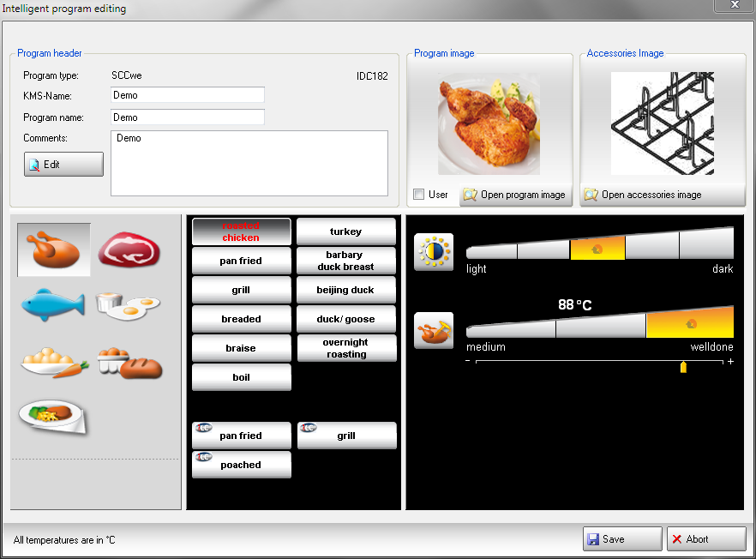Select the poultry category icon
Screen dimensions: 756x559
point(54,249)
